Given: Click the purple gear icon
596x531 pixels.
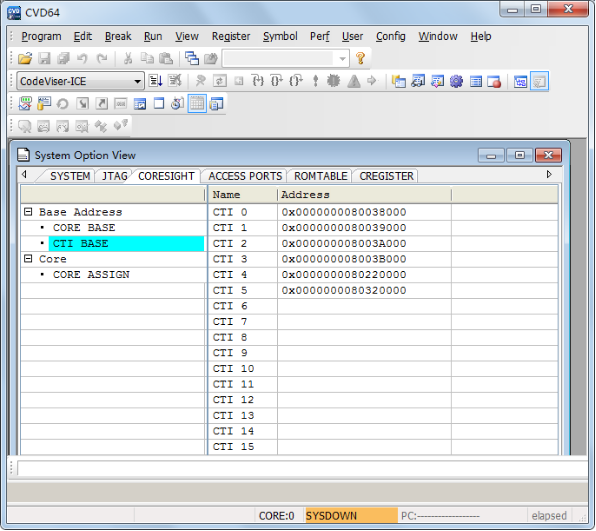Looking at the screenshot, I should (456, 81).
